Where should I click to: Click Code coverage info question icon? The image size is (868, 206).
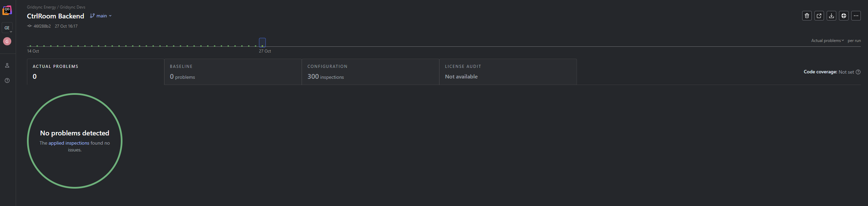858,72
